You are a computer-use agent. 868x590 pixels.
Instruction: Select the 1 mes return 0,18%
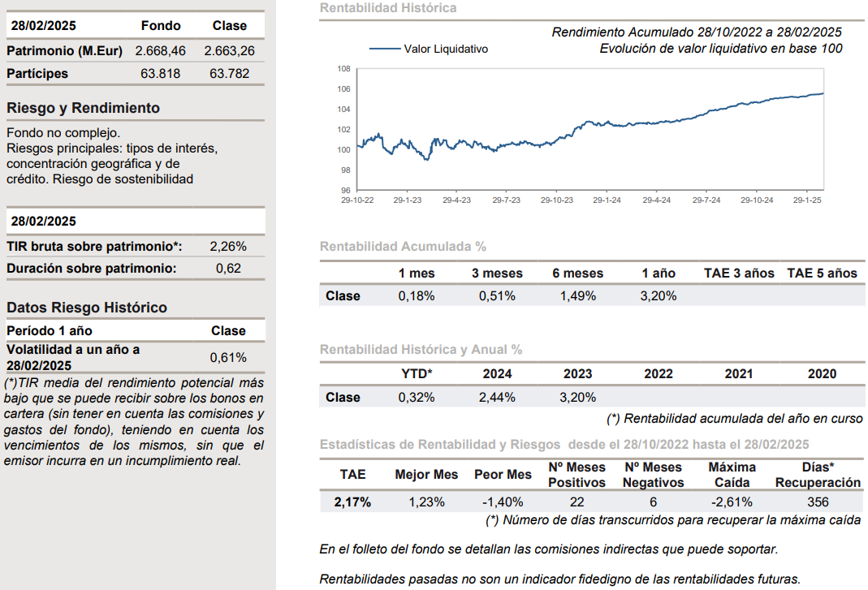pyautogui.click(x=417, y=296)
